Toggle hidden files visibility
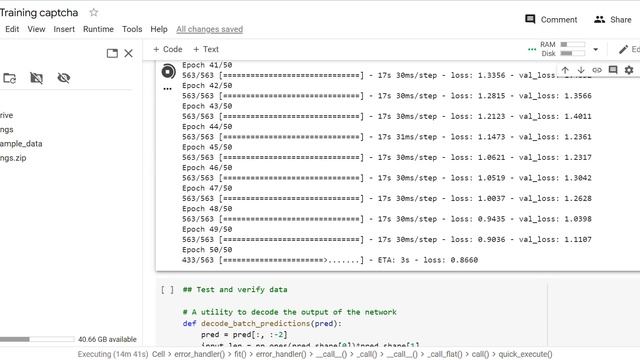Image resolution: width=640 pixels, height=360 pixels. coord(64,78)
